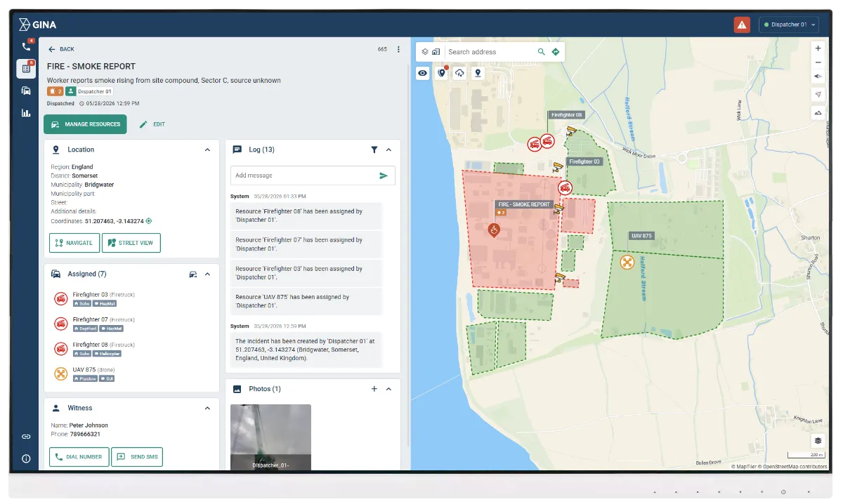Click camera marker beside Firefighter 08 label
The width and height of the screenshot is (843, 504).
(571, 131)
